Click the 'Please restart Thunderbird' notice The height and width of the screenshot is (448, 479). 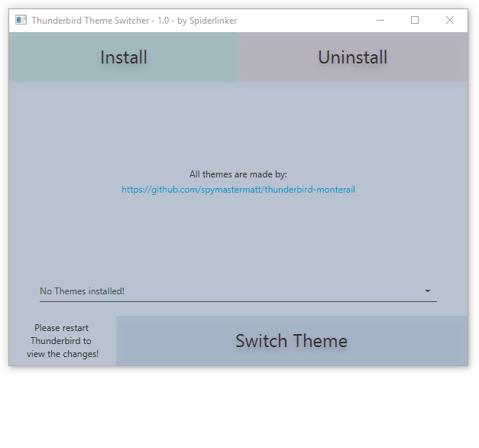click(x=63, y=341)
